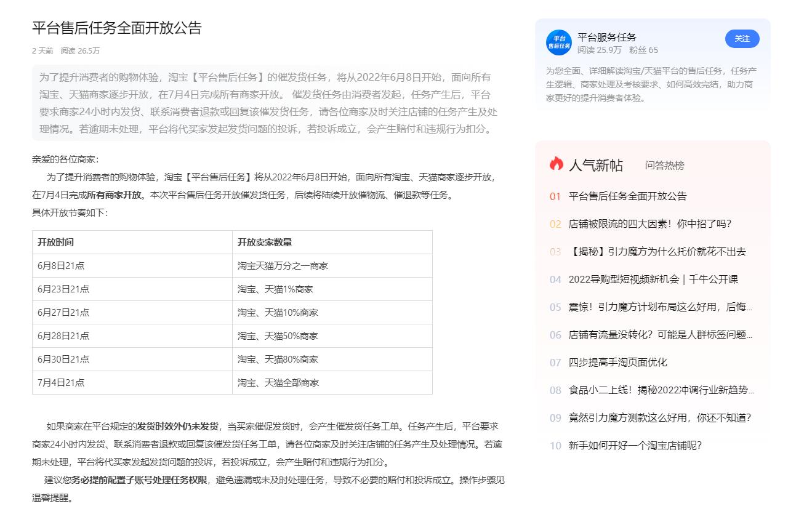
Task: Click the 关注 follow button
Action: [742, 38]
